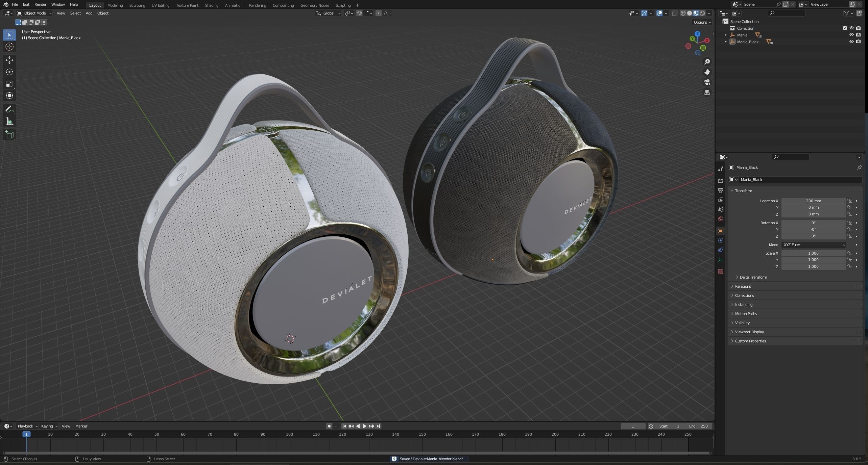The image size is (868, 465).
Task: Select the Measure ruler tool
Action: tap(9, 121)
